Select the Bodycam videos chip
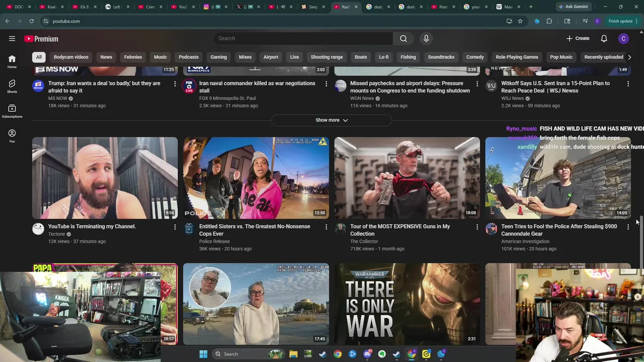Image resolution: width=644 pixels, height=362 pixels. point(71,57)
